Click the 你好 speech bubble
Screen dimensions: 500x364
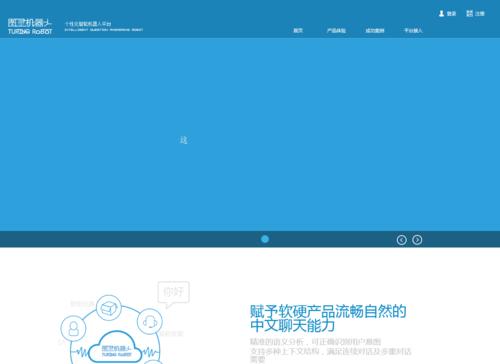pos(173,294)
